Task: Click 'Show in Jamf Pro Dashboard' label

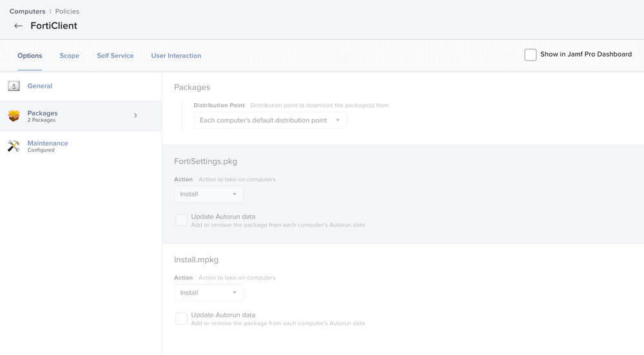Action: click(x=586, y=54)
